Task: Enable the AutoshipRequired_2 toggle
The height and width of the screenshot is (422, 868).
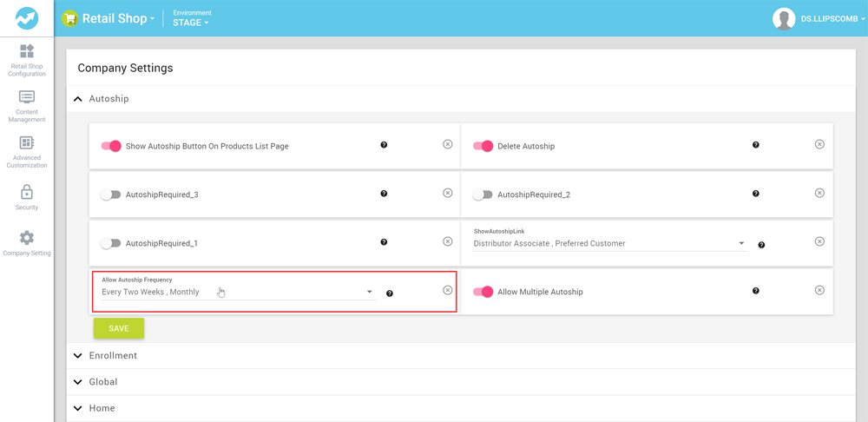Action: pyautogui.click(x=483, y=195)
